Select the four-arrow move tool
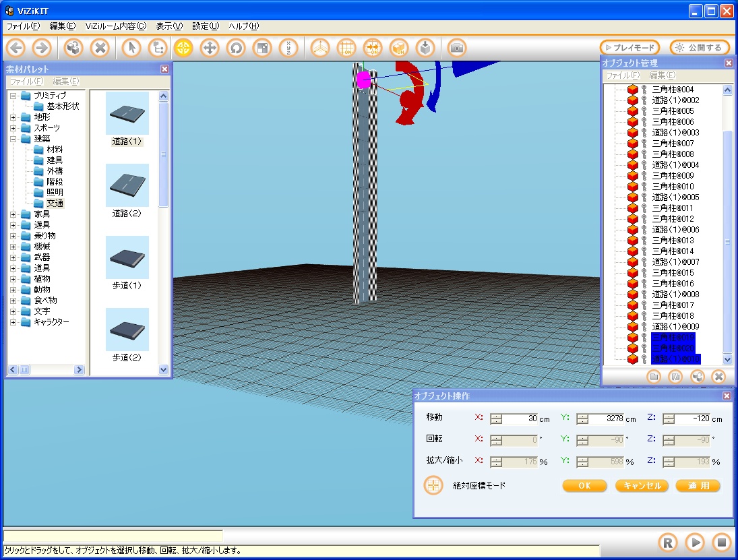 (210, 48)
